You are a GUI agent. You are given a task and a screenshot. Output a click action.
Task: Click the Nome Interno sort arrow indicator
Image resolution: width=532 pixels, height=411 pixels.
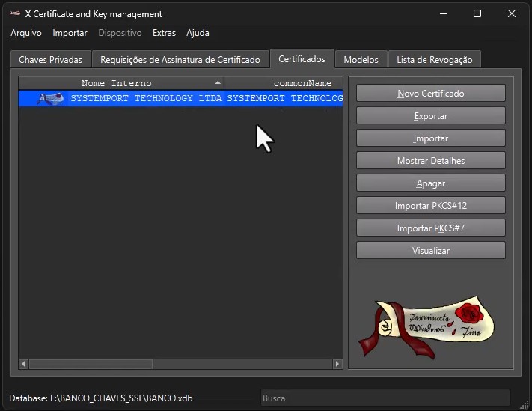[218, 83]
